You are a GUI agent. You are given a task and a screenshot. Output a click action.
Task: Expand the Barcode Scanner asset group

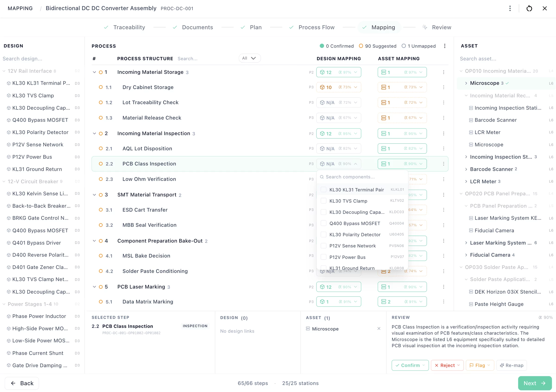tap(466, 169)
